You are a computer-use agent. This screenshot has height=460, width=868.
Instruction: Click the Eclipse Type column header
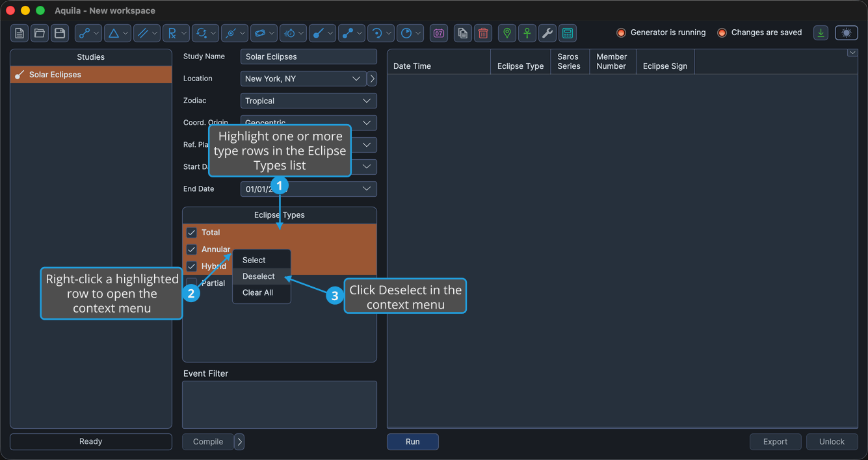pyautogui.click(x=521, y=62)
